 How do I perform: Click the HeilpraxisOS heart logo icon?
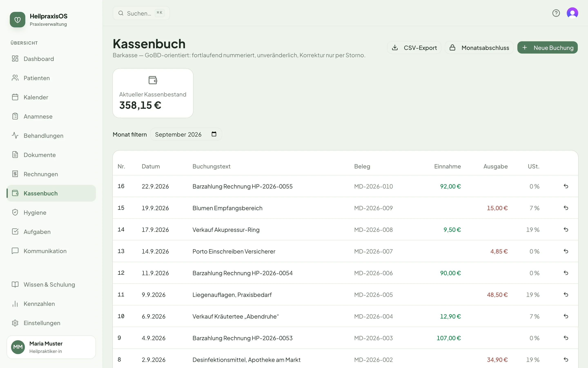18,20
